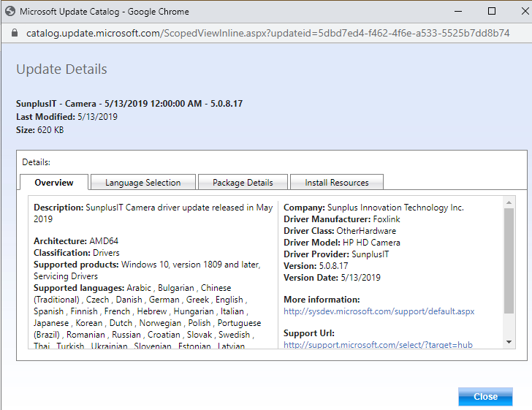The image size is (532, 410).
Task: Maximize the Microsoft Update Catalog window
Action: [492, 12]
